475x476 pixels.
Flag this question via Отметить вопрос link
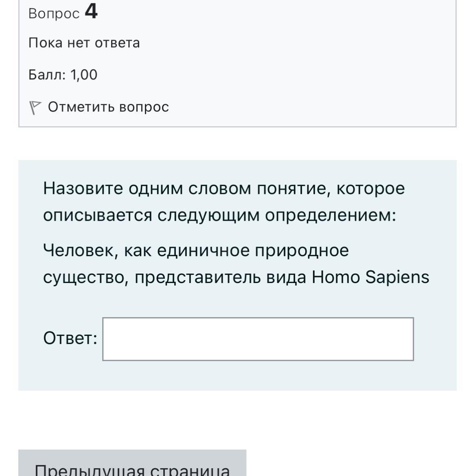(108, 107)
